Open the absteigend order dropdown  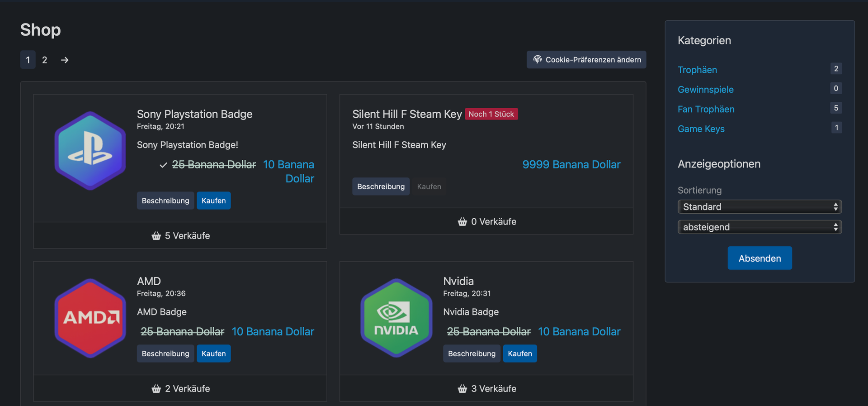(759, 227)
